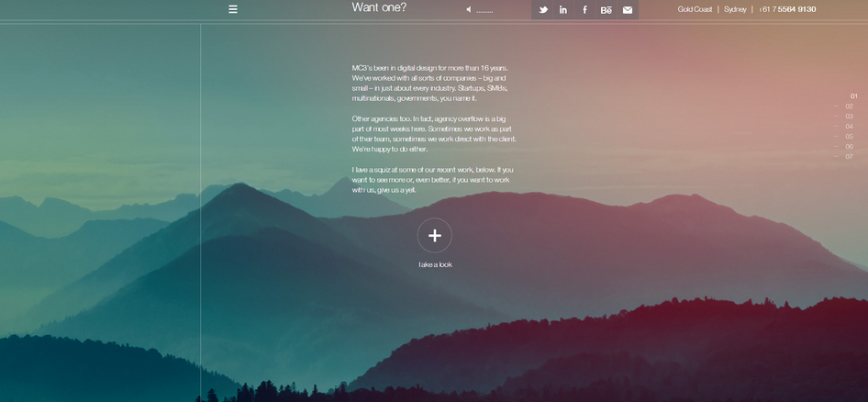Screen dimensions: 868x402
Task: Click the 'Want one?' heading
Action: [x=379, y=8]
